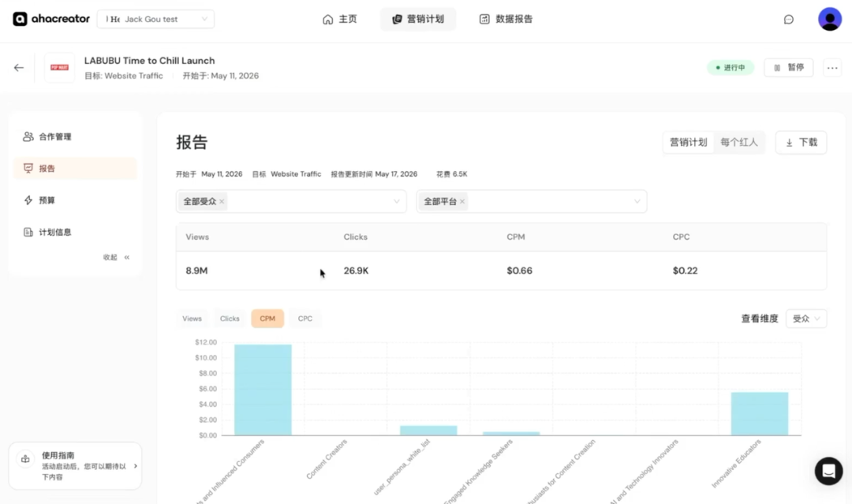Open 预算 budget in sidebar
Viewport: 852px width, 504px height.
tap(75, 200)
